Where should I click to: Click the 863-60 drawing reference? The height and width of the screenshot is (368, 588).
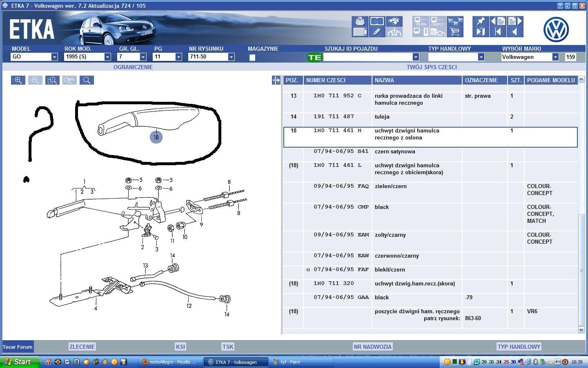tap(473, 318)
